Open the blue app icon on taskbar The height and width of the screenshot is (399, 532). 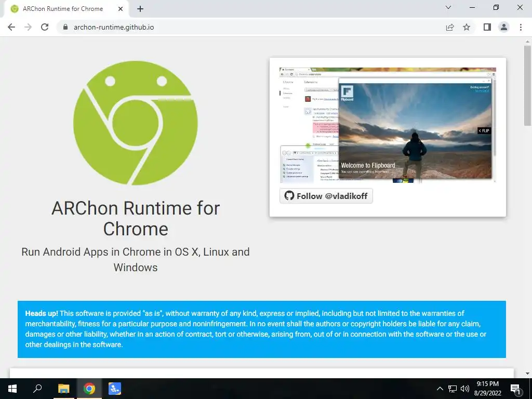[x=115, y=389]
